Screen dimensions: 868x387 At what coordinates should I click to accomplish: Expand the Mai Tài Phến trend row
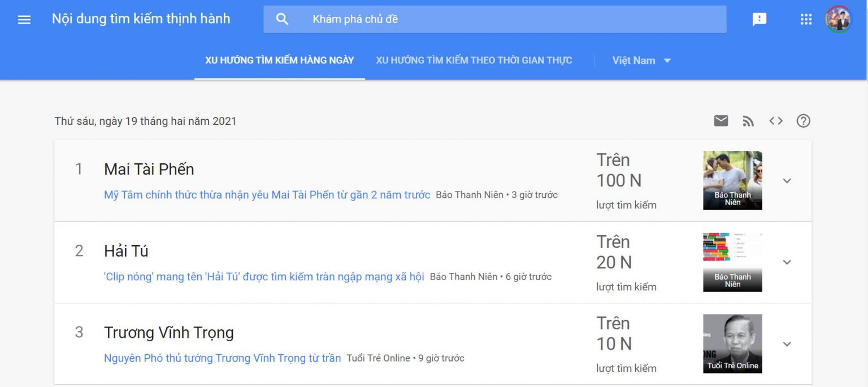pyautogui.click(x=787, y=181)
